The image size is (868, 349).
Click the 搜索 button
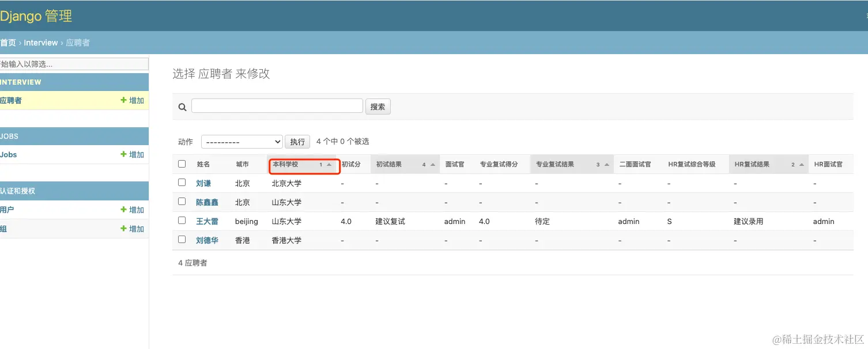pos(378,107)
